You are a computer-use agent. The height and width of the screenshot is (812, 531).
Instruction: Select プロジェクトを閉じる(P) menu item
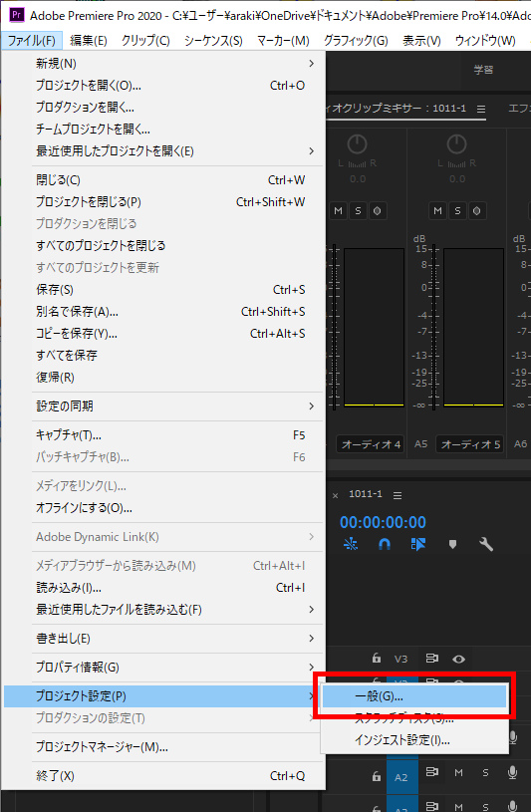point(163,202)
